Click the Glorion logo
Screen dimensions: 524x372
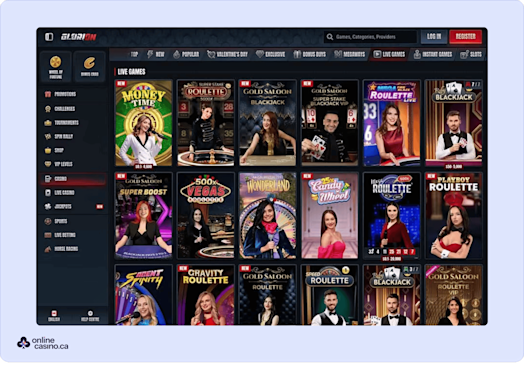79,37
